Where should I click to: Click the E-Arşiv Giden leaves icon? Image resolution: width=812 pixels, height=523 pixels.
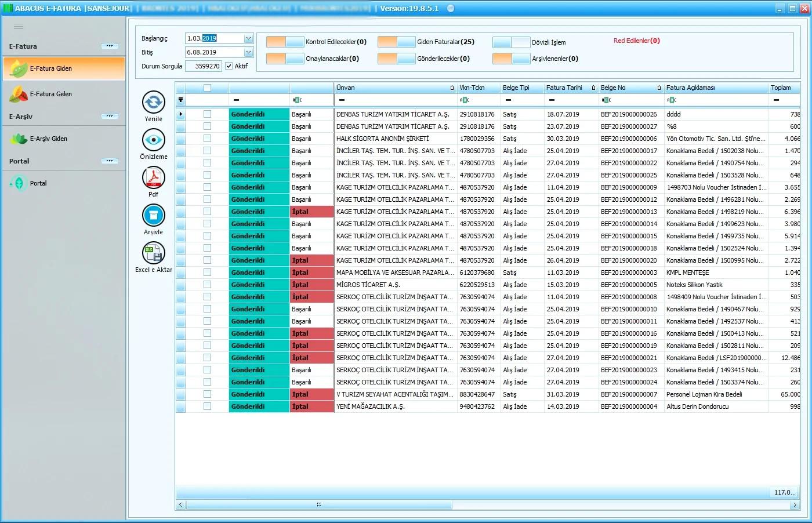pyautogui.click(x=19, y=139)
